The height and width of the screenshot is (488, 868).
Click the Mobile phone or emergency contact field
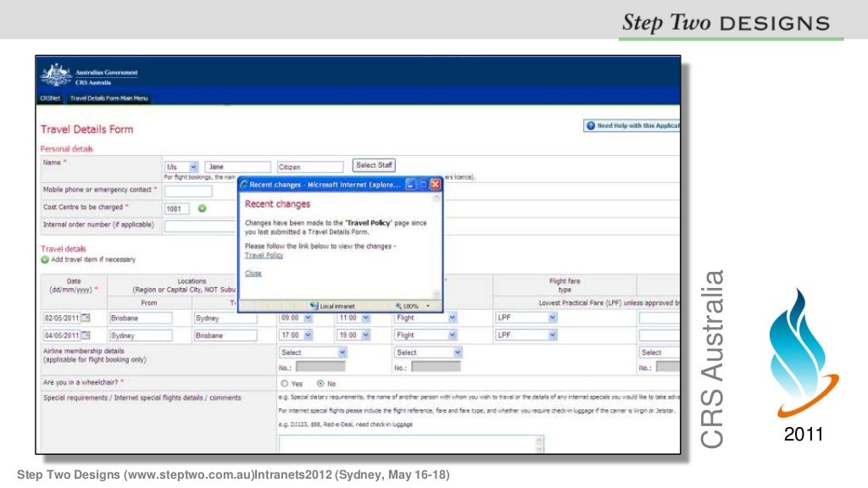(x=188, y=191)
